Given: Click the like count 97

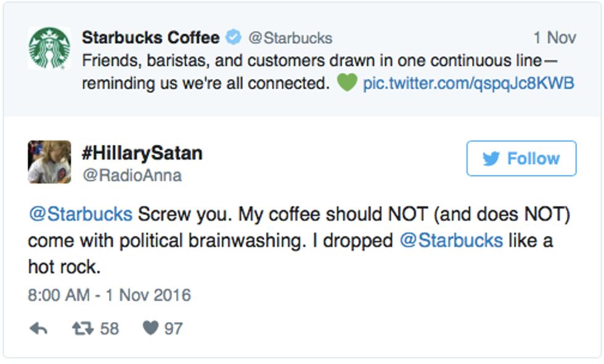Looking at the screenshot, I should tap(173, 328).
